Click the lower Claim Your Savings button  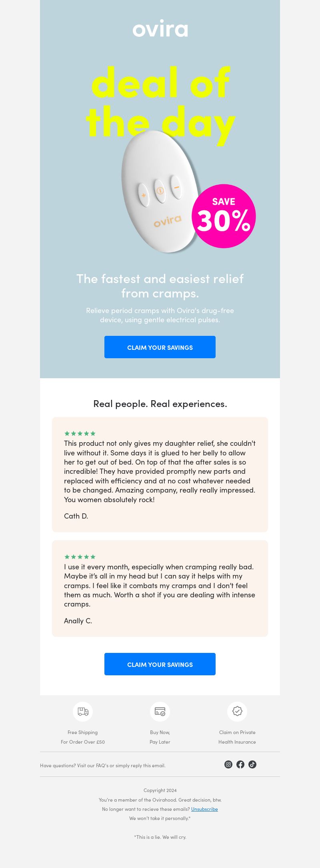tap(160, 664)
